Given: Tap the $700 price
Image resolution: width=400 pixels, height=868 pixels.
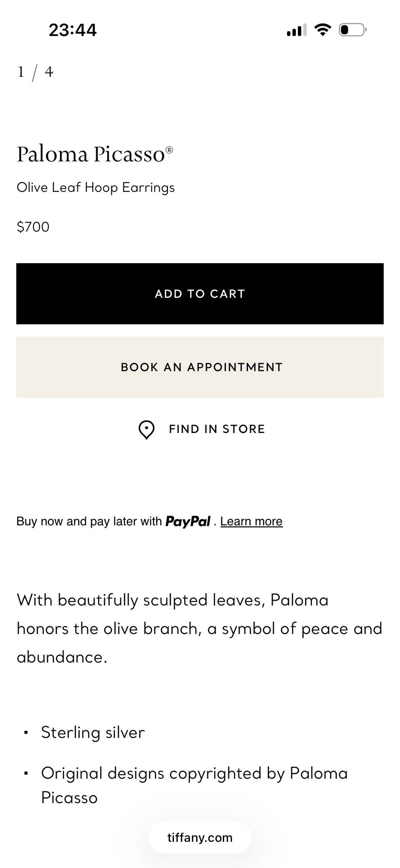Looking at the screenshot, I should pyautogui.click(x=33, y=227).
